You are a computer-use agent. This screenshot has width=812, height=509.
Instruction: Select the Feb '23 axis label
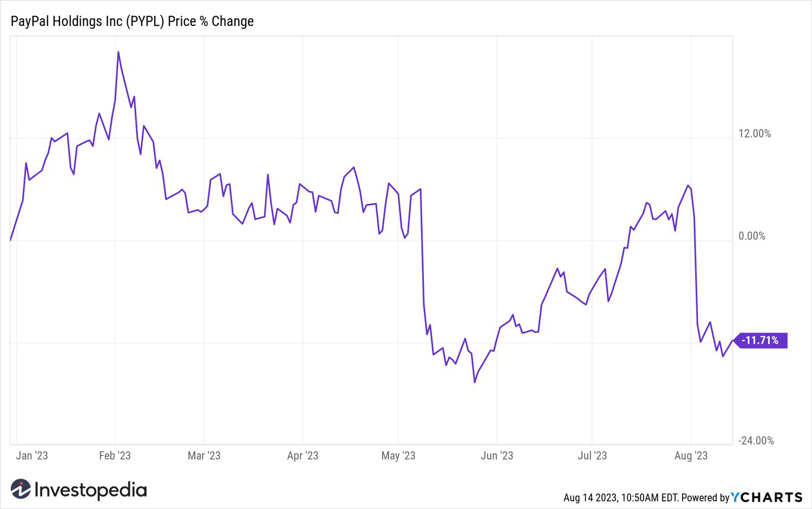[115, 455]
